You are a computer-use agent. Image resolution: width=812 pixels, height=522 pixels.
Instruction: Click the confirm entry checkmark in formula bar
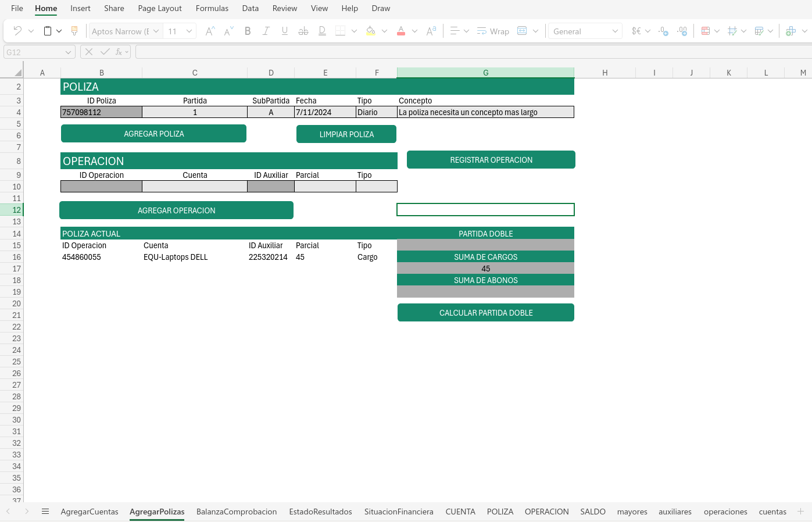coord(105,52)
